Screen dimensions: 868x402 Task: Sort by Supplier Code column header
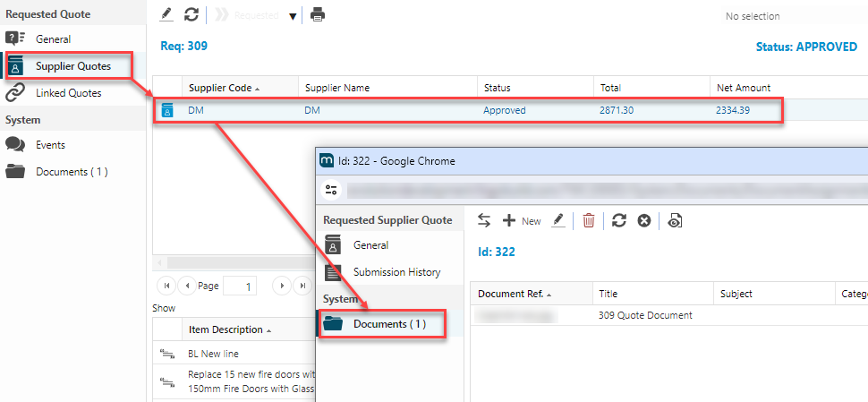pos(220,88)
